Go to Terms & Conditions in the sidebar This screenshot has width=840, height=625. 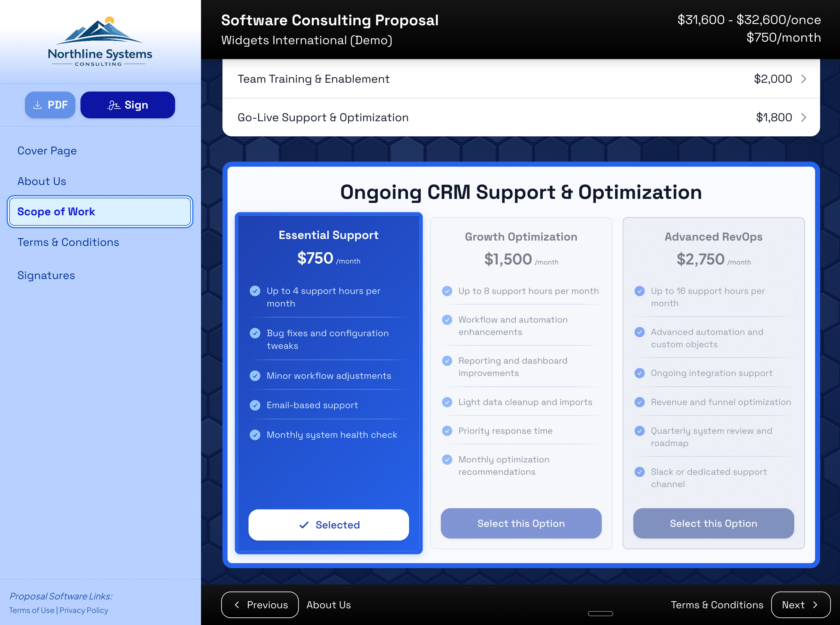click(x=68, y=242)
